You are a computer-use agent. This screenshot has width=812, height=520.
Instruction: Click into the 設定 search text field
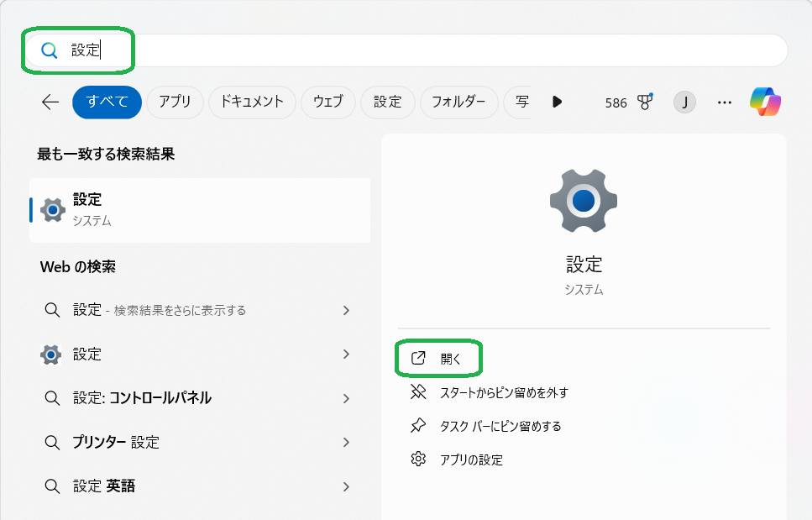(420, 50)
